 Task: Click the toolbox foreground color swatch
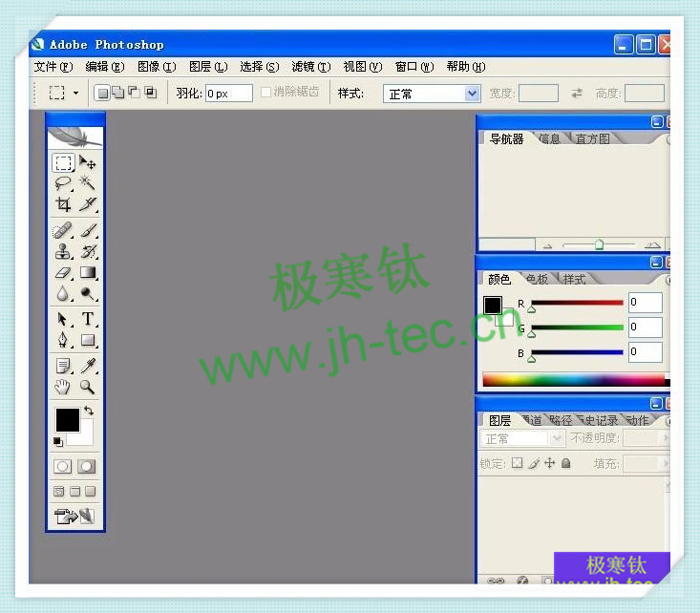point(68,419)
